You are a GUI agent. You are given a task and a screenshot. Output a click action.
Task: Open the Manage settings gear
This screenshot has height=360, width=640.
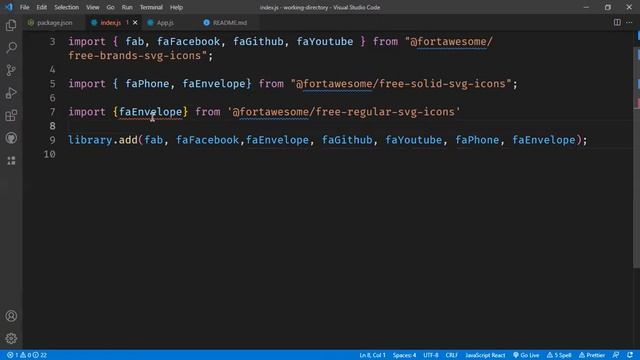click(11, 338)
